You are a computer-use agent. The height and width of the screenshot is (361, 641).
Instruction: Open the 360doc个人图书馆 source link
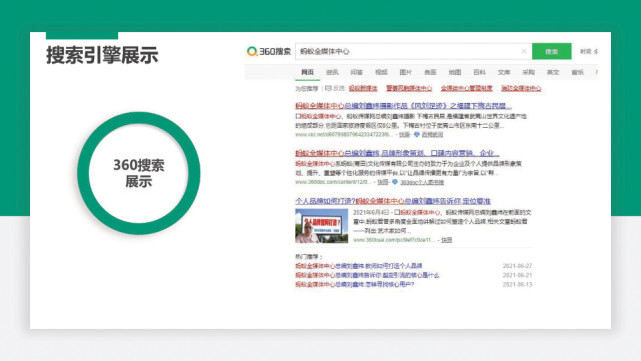(421, 182)
